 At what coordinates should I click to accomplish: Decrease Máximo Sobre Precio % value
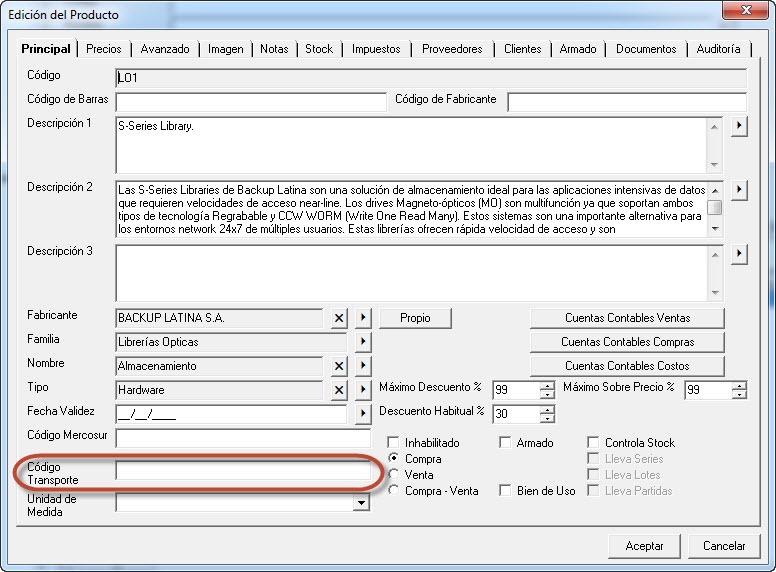pos(739,395)
